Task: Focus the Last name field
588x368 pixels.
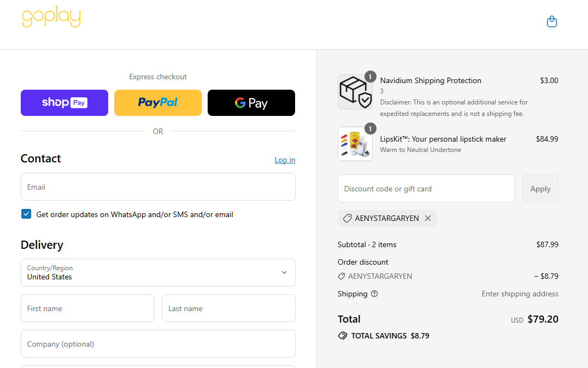Action: tap(229, 308)
